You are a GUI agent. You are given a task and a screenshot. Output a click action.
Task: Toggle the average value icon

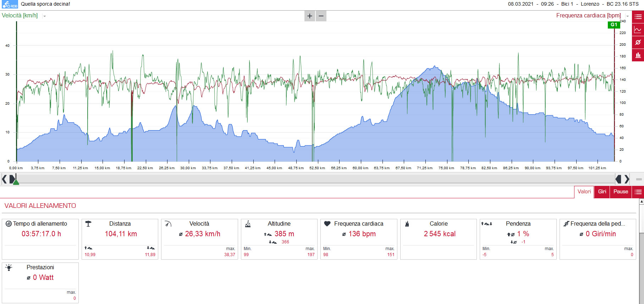pyautogui.click(x=638, y=42)
